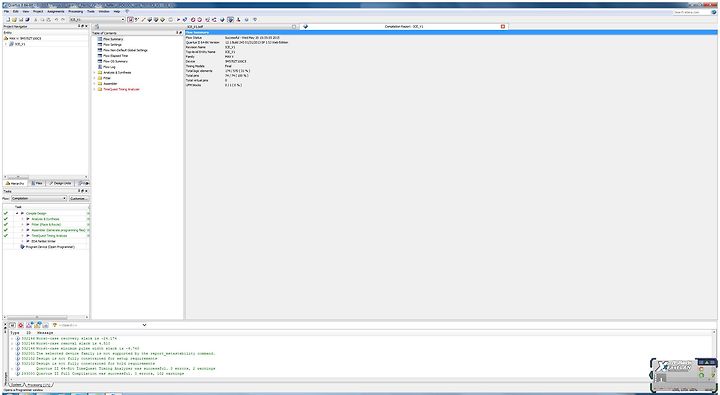720x395 pixels.
Task: Expand the TimeQuest Timing Analyzer report folder
Action: [95, 89]
